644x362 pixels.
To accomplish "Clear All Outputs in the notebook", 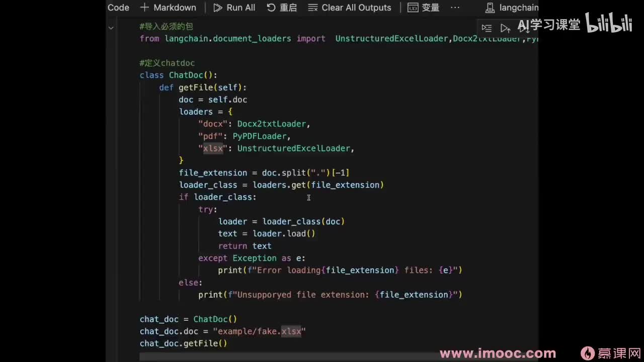I will (350, 8).
